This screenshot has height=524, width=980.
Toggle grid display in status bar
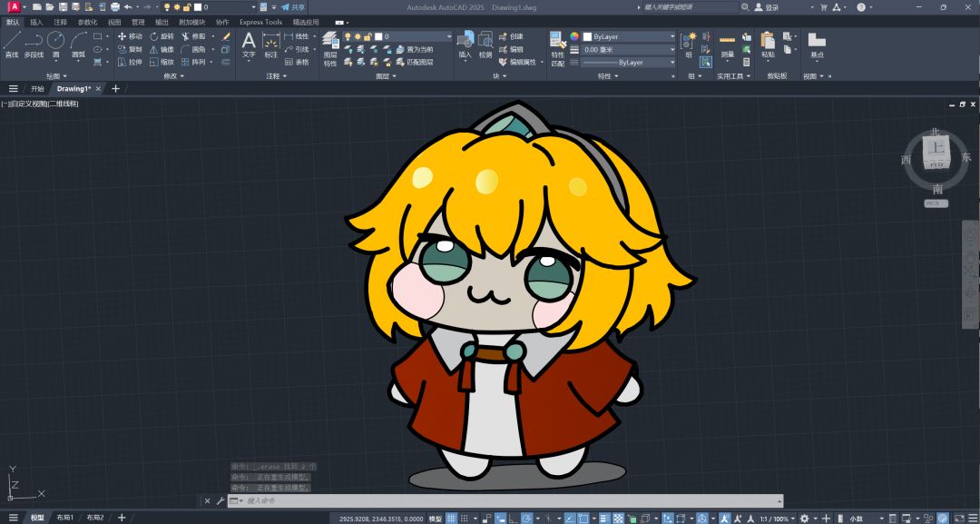coord(451,519)
